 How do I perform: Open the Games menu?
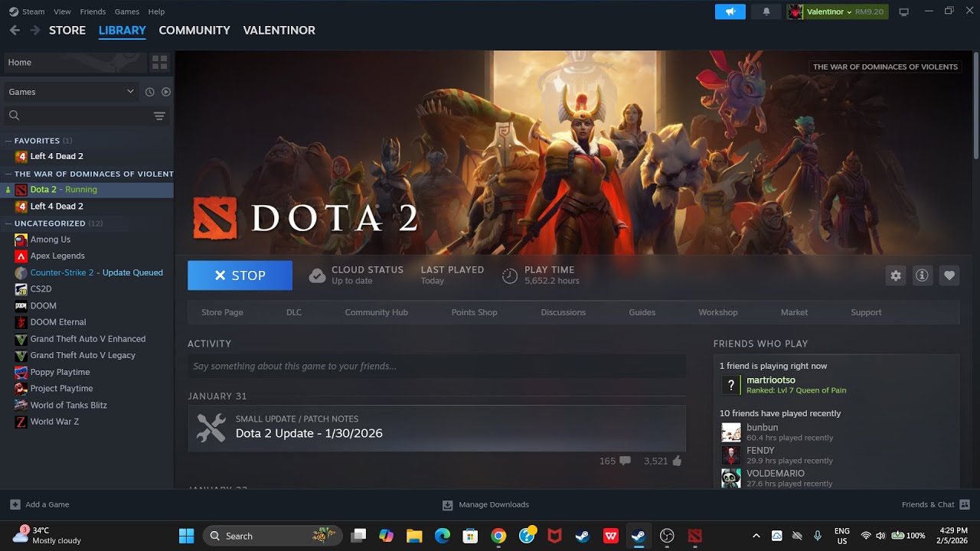127,11
